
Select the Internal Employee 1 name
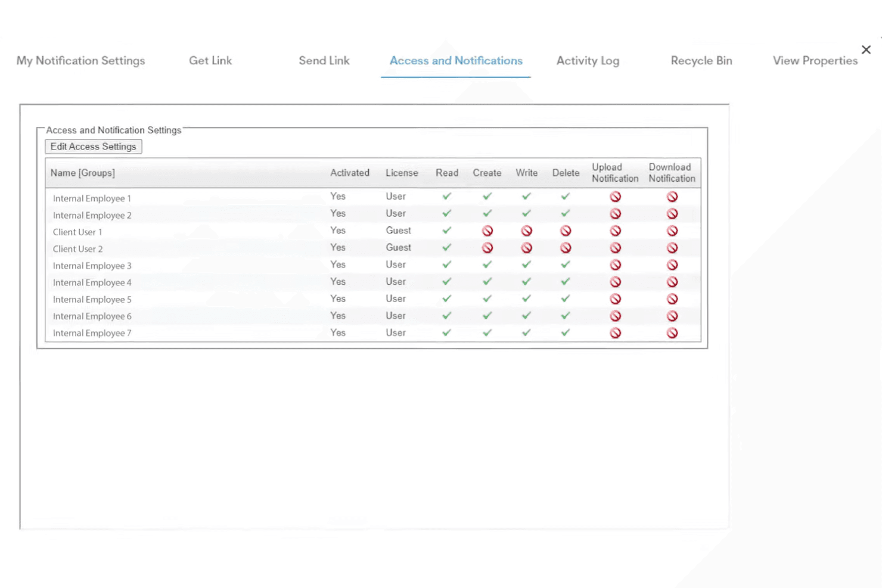pos(92,198)
